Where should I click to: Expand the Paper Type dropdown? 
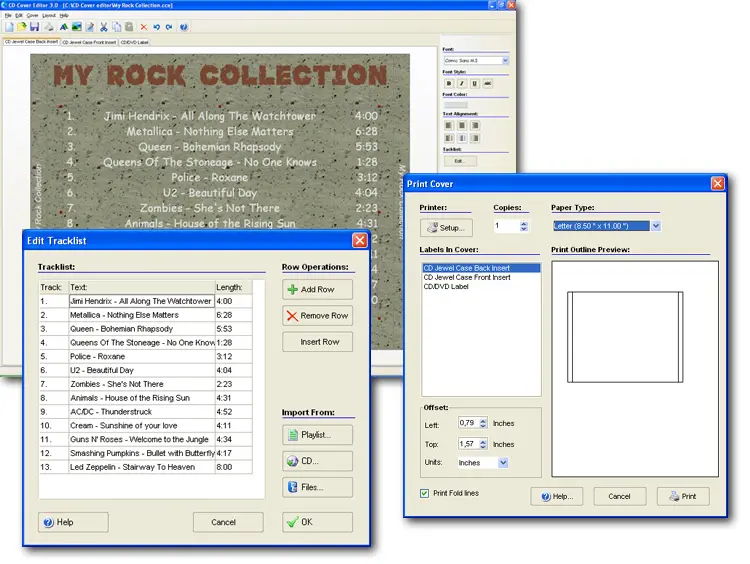tap(656, 227)
